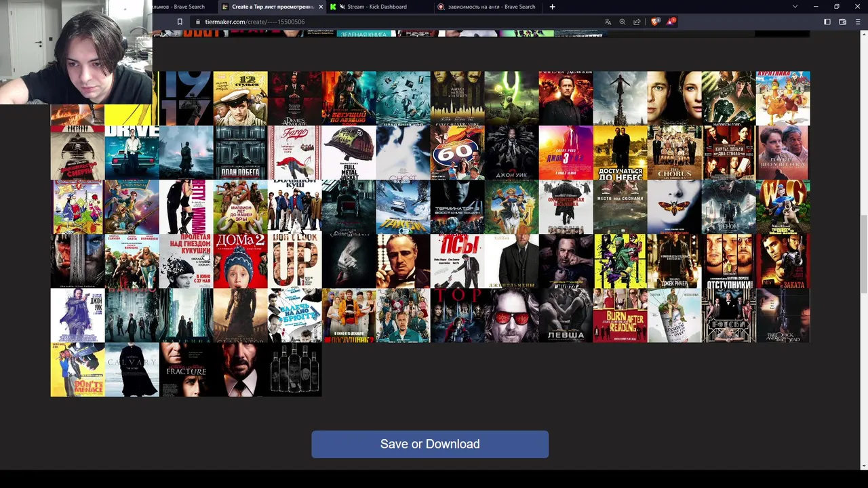
Task: Click the zoom magnifier icon in address bar
Action: [x=623, y=22]
